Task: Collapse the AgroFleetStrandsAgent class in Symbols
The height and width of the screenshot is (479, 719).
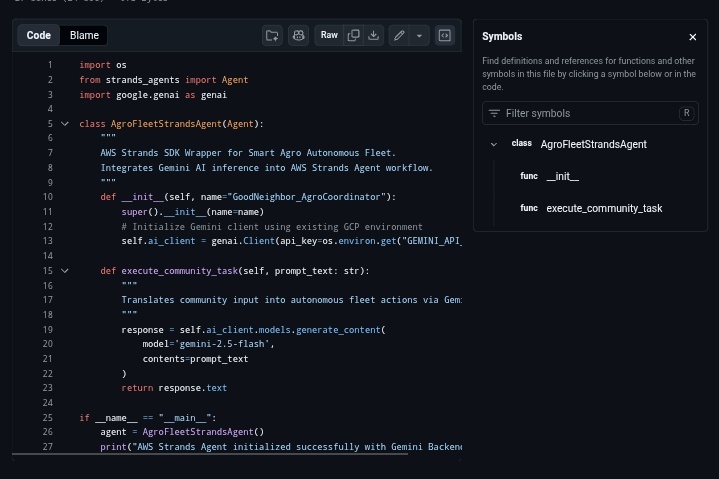Action: [493, 144]
